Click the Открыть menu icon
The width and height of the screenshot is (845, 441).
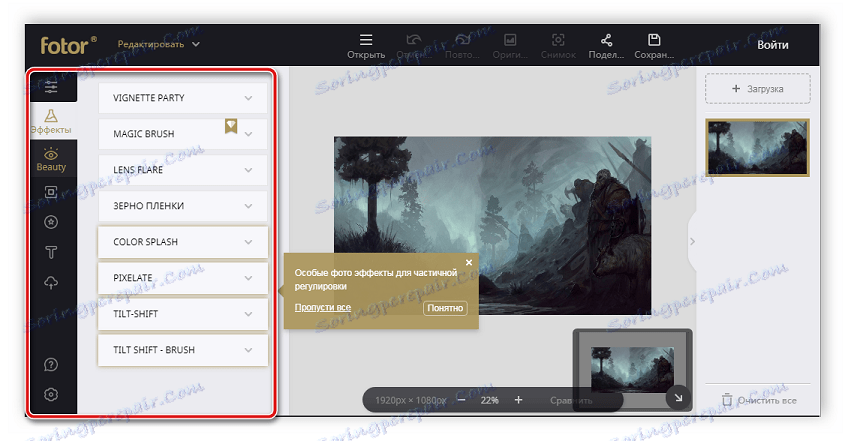pyautogui.click(x=366, y=40)
